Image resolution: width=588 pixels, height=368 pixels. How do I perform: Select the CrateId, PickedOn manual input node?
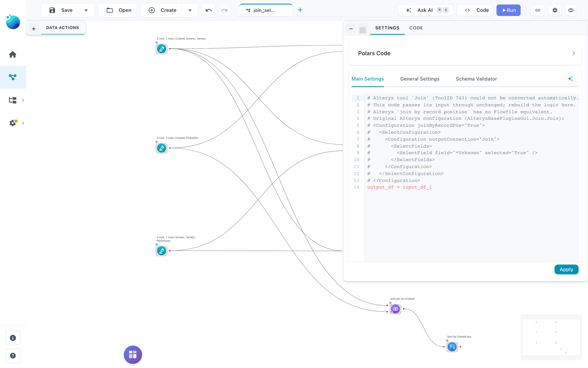(161, 148)
